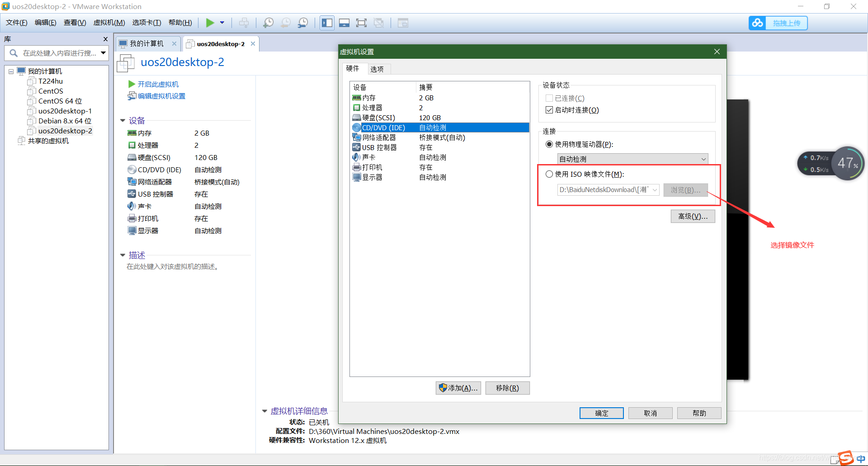
Task: Click the green power-on play toolbar icon
Action: (210, 23)
